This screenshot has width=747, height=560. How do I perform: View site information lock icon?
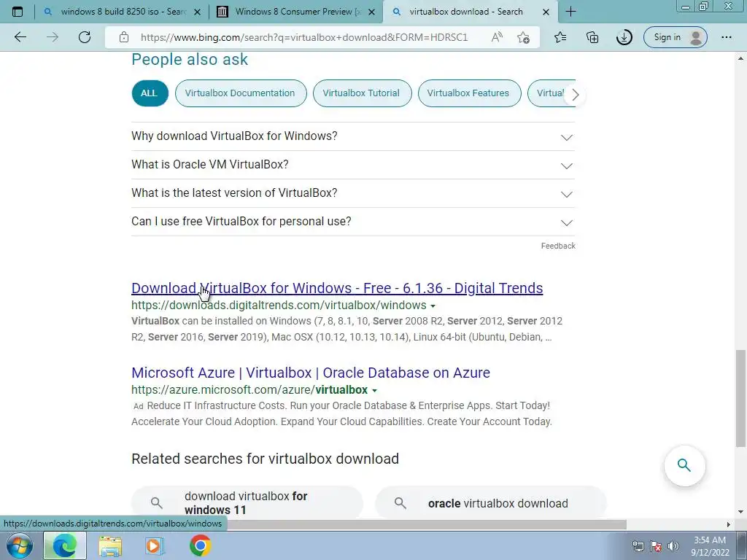[124, 37]
